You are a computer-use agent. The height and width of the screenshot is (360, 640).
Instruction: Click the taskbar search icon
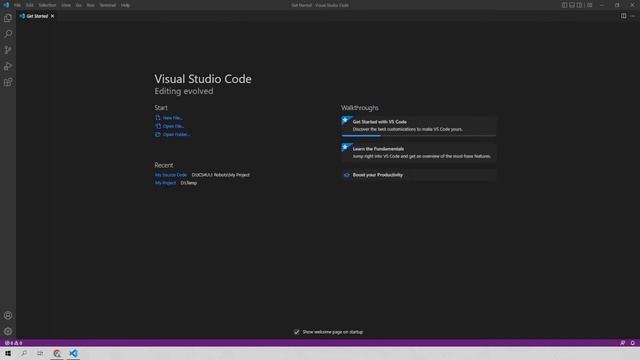[24, 353]
